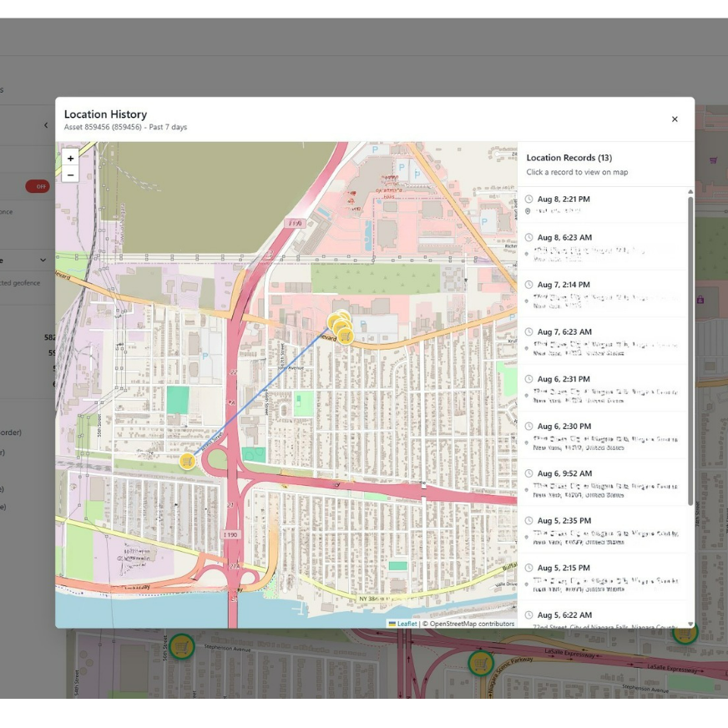Click the Asset 859456 (859456) - Past 7 days subtitle

125,127
